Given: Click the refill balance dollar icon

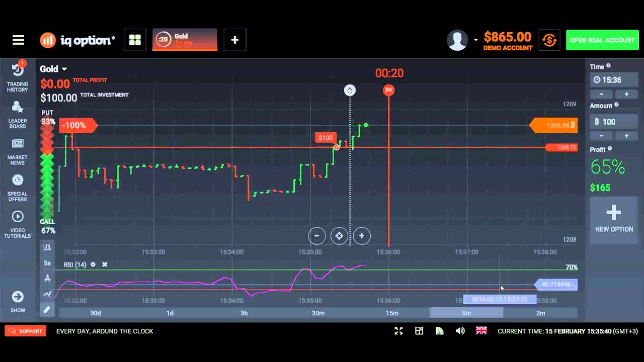Looking at the screenshot, I should click(x=549, y=40).
